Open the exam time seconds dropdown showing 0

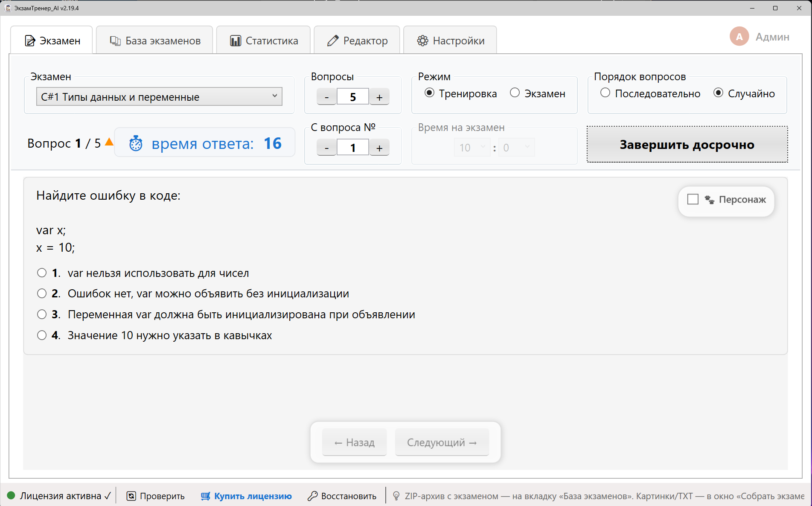(x=516, y=148)
